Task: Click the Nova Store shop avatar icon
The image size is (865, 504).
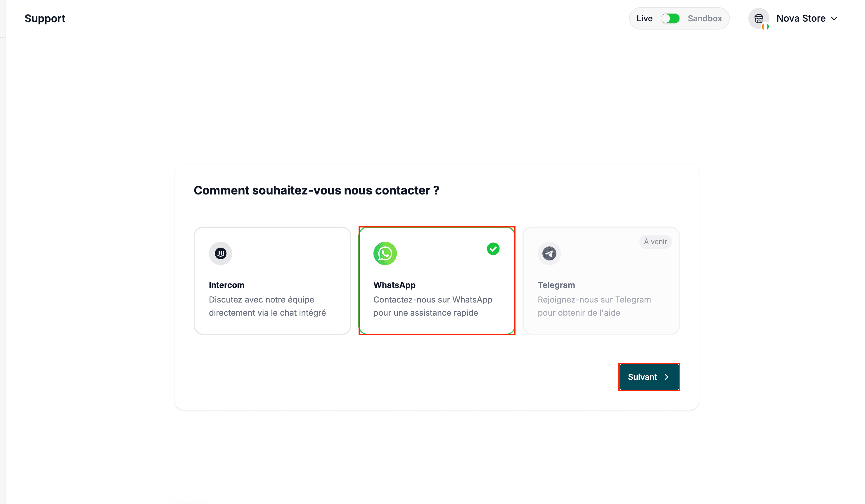Action: pyautogui.click(x=759, y=18)
